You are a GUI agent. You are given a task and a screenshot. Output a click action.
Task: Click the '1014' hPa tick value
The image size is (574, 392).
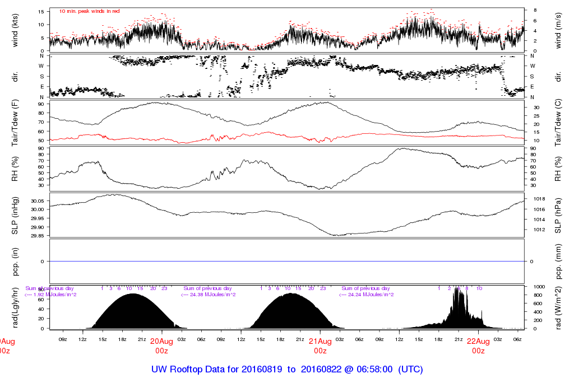point(540,220)
